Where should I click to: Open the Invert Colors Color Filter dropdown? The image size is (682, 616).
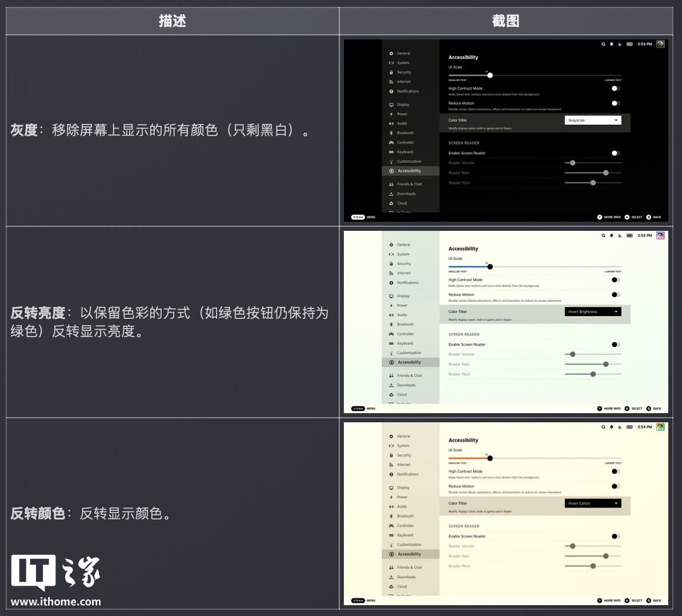click(593, 503)
